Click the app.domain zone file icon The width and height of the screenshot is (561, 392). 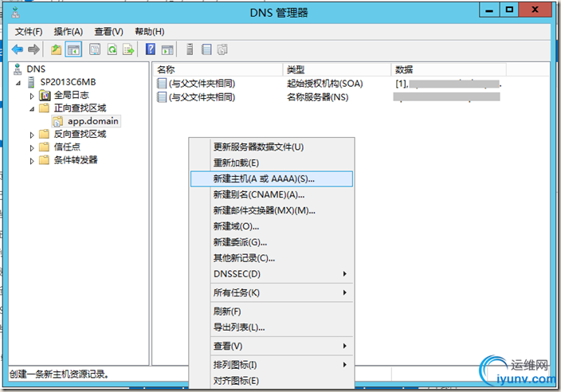[58, 121]
